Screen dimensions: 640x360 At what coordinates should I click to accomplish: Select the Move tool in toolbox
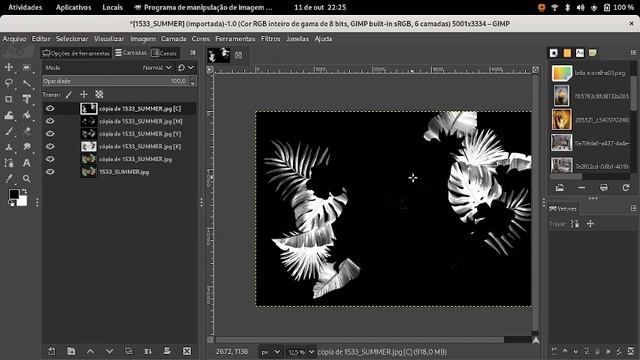(x=9, y=67)
